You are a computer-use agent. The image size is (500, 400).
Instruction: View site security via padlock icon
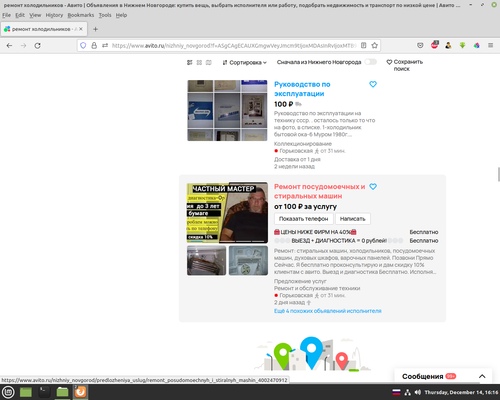point(94,46)
